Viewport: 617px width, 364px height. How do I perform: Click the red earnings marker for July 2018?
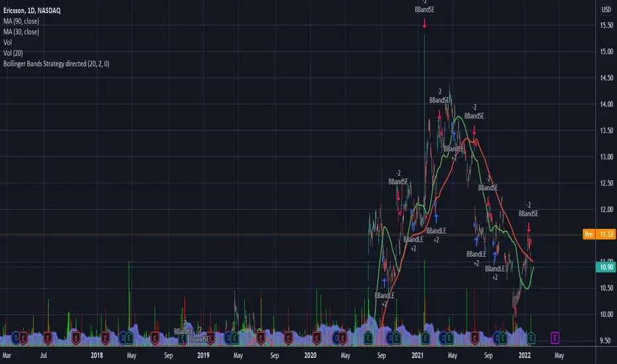[155, 338]
